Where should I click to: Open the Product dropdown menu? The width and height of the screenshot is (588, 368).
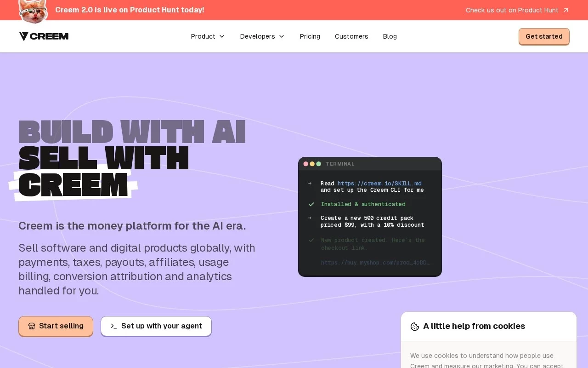tap(208, 36)
